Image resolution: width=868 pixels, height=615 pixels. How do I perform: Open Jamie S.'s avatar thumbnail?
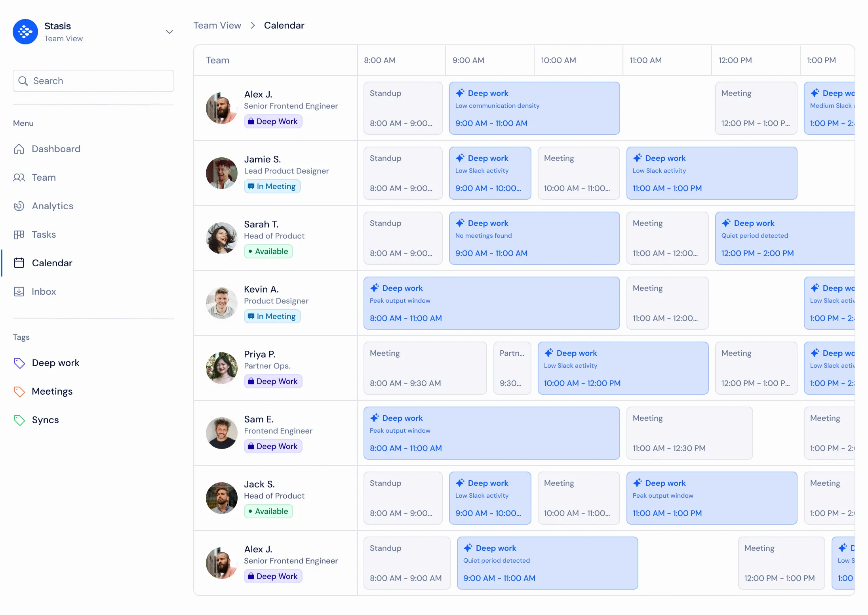(x=221, y=173)
